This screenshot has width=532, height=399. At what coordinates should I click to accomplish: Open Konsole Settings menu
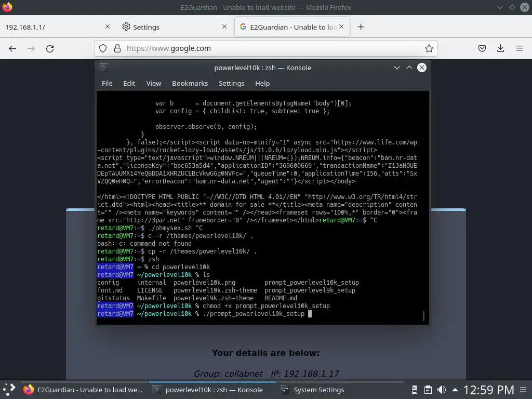coord(231,84)
